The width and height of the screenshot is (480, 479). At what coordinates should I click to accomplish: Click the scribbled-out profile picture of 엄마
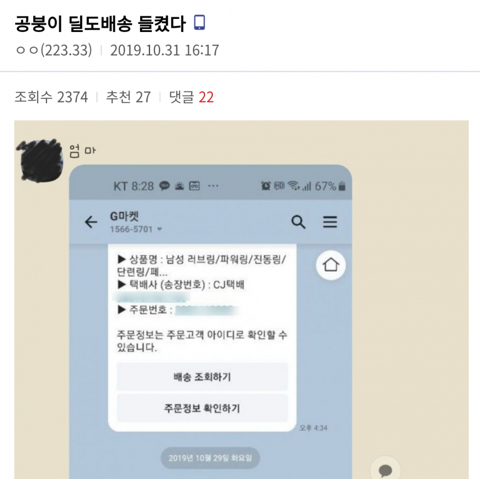[x=39, y=161]
